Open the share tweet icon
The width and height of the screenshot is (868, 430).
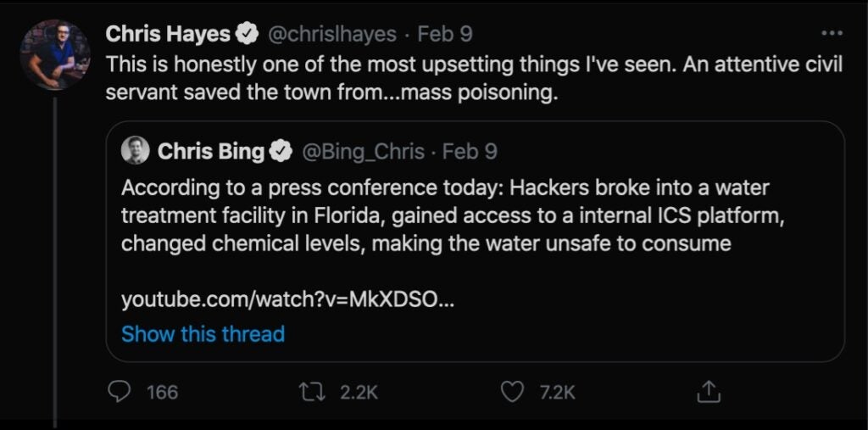point(709,391)
